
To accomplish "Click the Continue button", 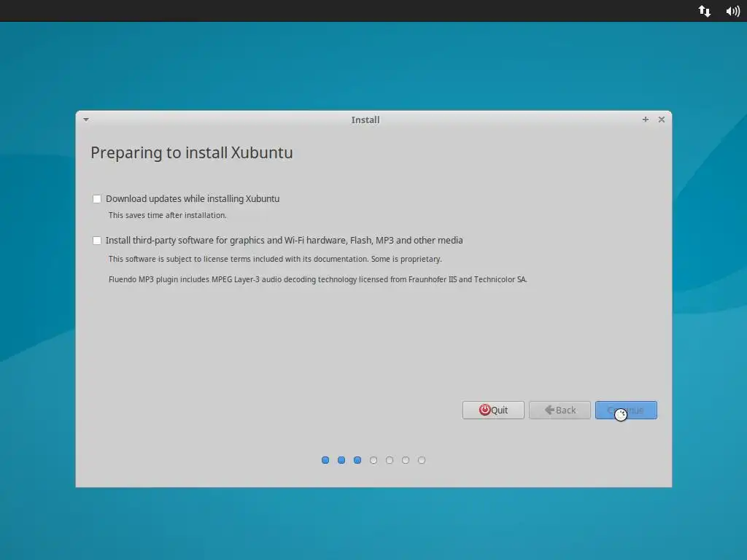I will (626, 410).
